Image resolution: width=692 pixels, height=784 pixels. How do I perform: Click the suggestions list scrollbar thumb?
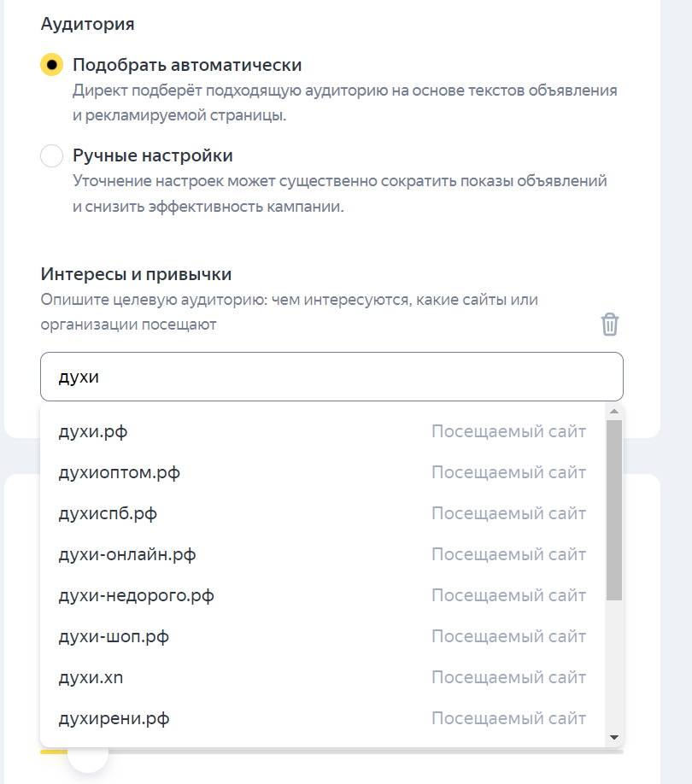click(613, 510)
